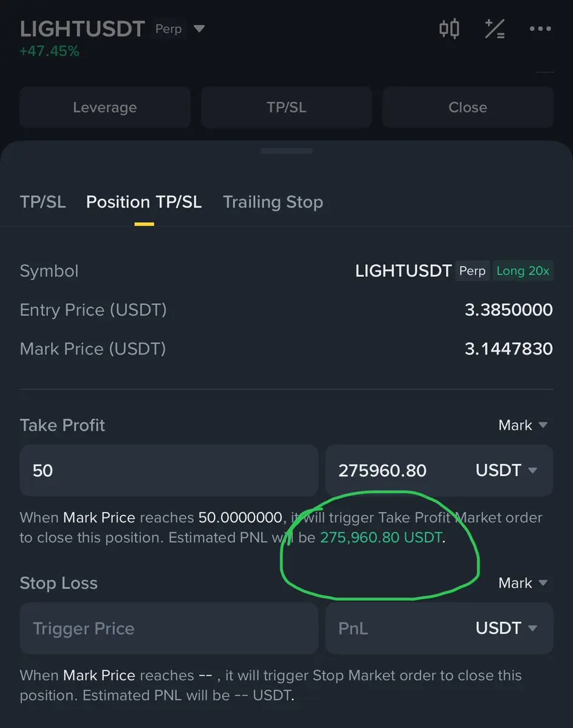
Task: Open the plus/minus calculator icon
Action: (495, 29)
